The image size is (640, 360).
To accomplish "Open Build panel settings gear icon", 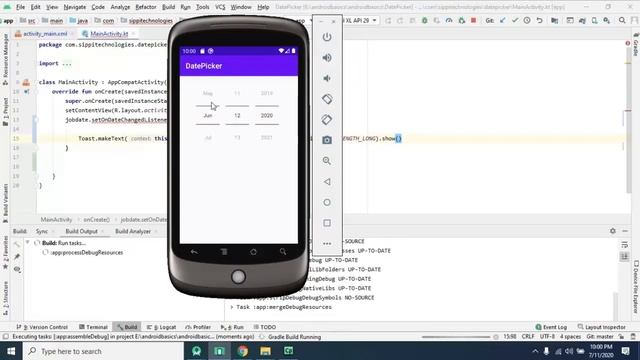I will 613,231.
